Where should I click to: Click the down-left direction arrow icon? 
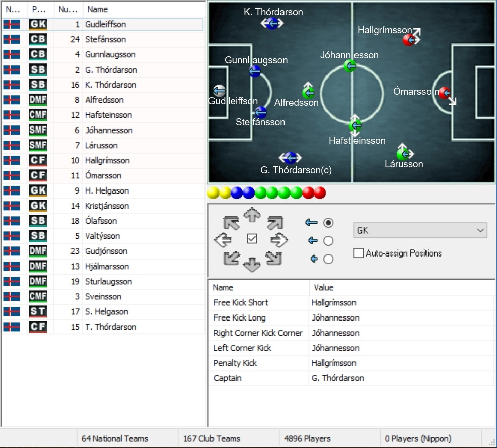pyautogui.click(x=231, y=258)
